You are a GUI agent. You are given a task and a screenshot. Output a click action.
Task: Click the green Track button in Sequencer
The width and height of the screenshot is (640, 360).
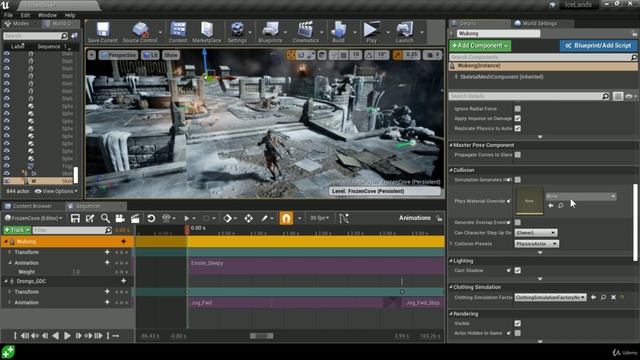click(17, 230)
